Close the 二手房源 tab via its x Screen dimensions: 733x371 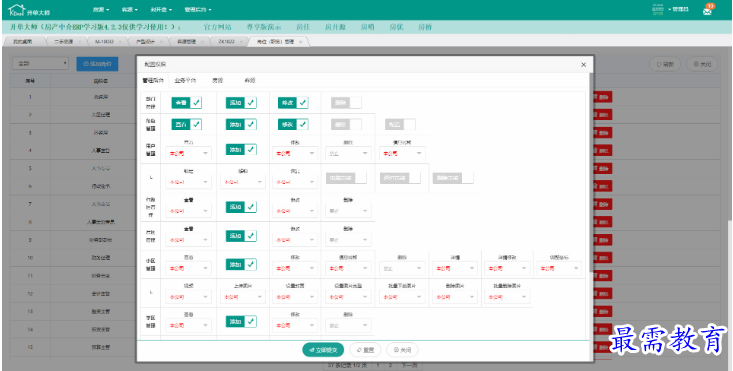(80, 42)
